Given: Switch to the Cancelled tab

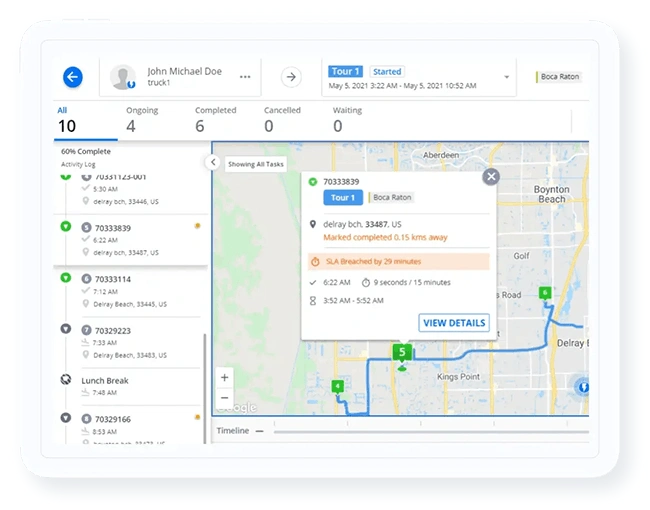Looking at the screenshot, I should coord(282,120).
